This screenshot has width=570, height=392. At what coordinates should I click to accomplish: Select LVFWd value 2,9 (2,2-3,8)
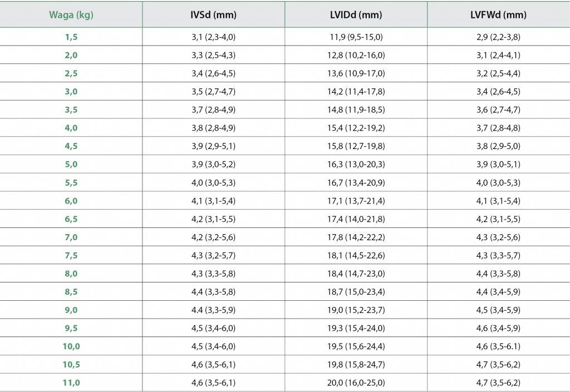[498, 37]
